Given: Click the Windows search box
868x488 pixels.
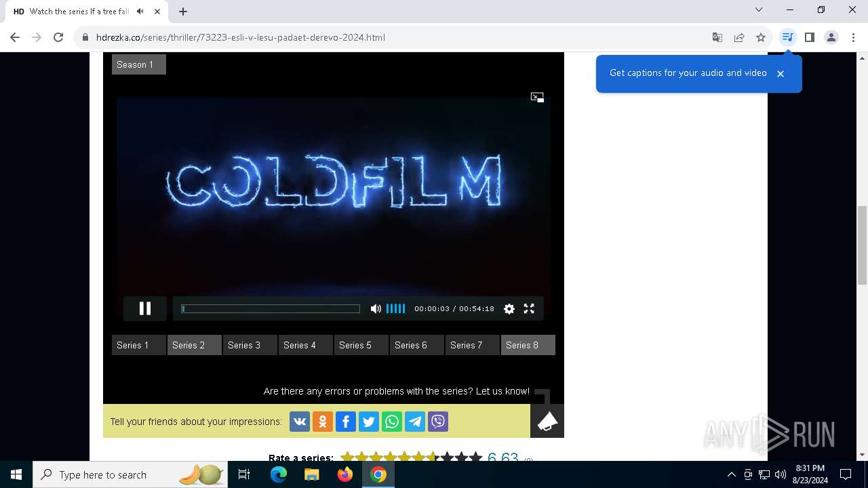Looking at the screenshot, I should click(130, 474).
